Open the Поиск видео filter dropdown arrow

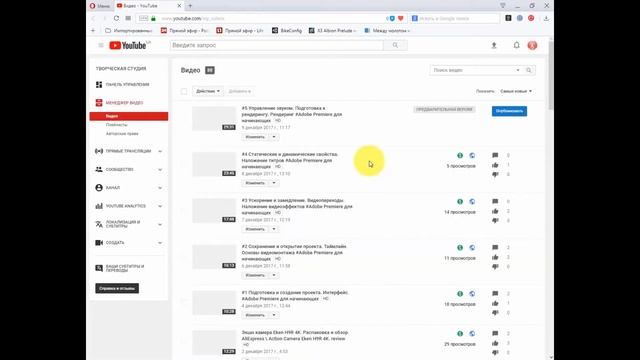coord(518,70)
